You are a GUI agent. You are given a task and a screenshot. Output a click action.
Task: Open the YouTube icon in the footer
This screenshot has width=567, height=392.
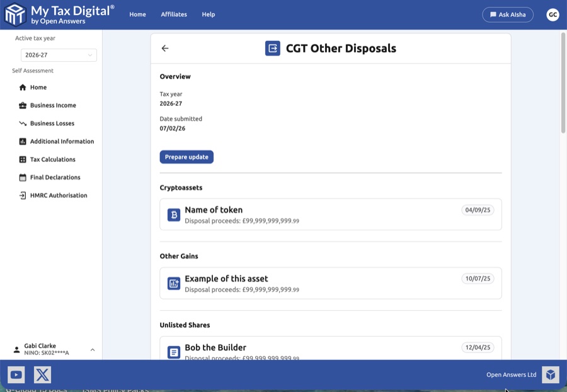(x=16, y=374)
